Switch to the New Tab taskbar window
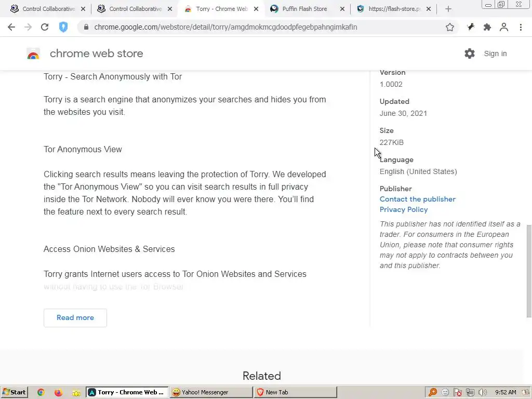The image size is (532, 399). (x=296, y=392)
